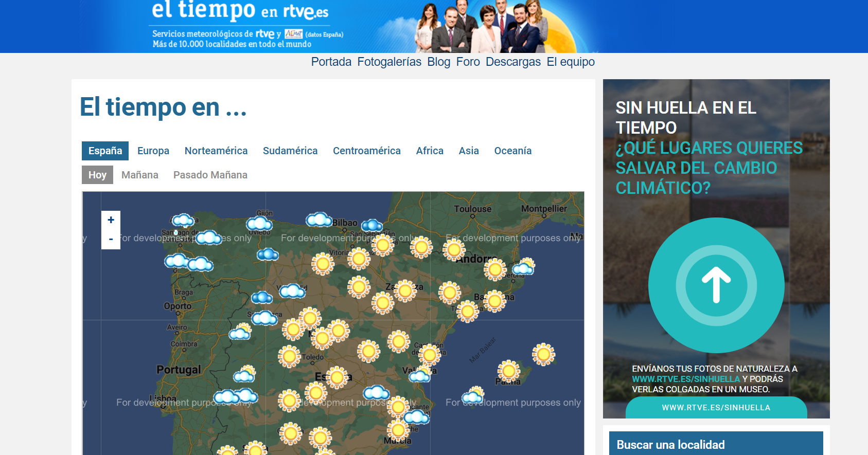Open the El equipo link
Image resolution: width=868 pixels, height=455 pixels.
tap(571, 62)
